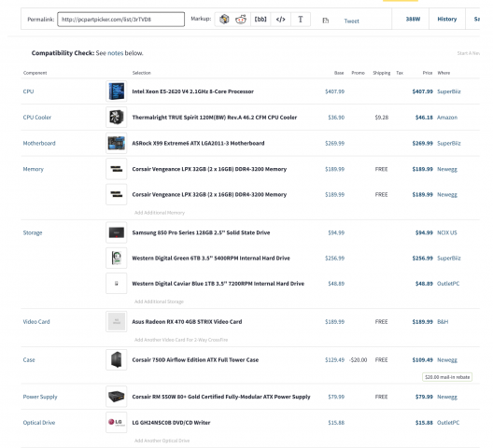Click Add Additional Storage
The height and width of the screenshot is (448, 493).
tap(159, 301)
